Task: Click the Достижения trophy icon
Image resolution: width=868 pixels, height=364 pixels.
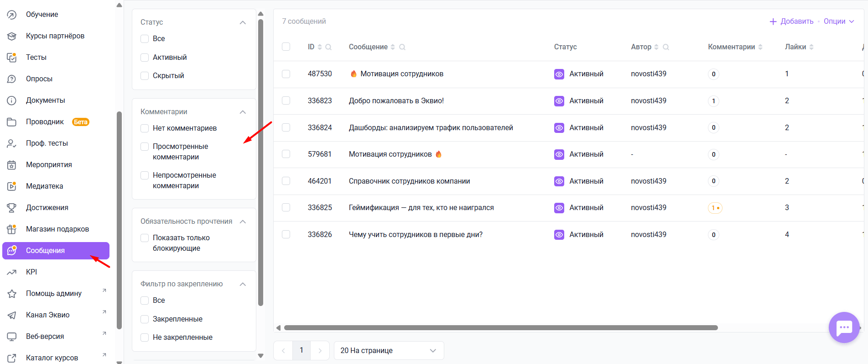Action: [x=12, y=208]
